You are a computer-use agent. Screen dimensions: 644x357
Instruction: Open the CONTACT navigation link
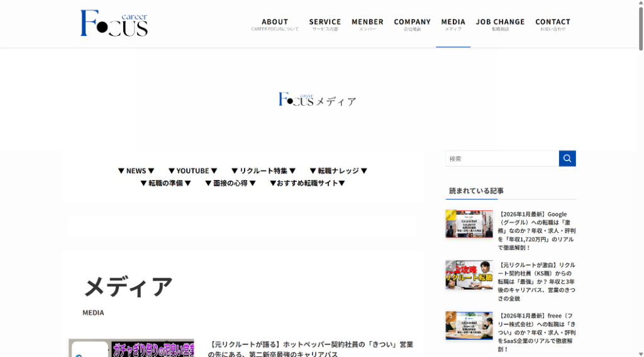(553, 24)
